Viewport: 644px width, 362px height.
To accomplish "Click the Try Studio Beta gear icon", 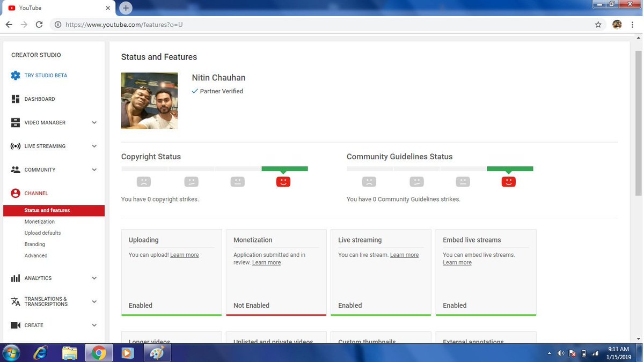I will 16,76.
